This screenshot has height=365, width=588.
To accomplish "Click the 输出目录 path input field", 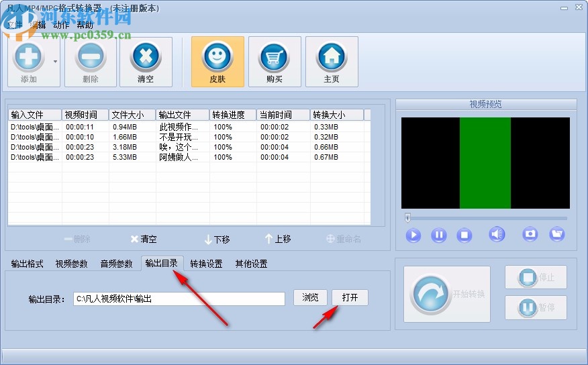I will (179, 299).
